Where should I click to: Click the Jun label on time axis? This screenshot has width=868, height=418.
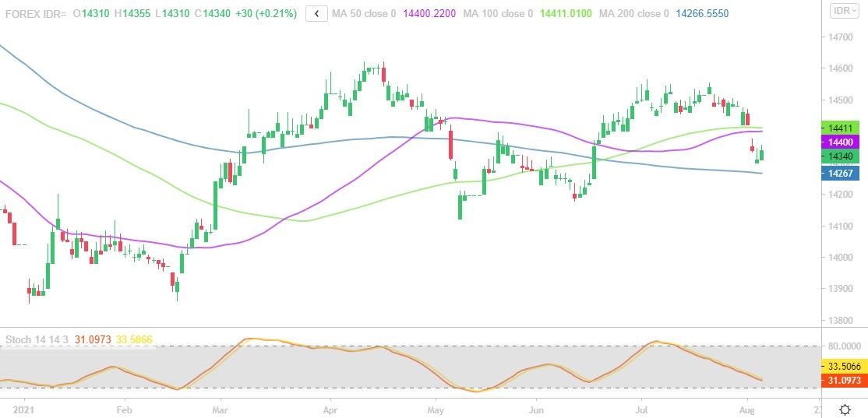pos(536,411)
